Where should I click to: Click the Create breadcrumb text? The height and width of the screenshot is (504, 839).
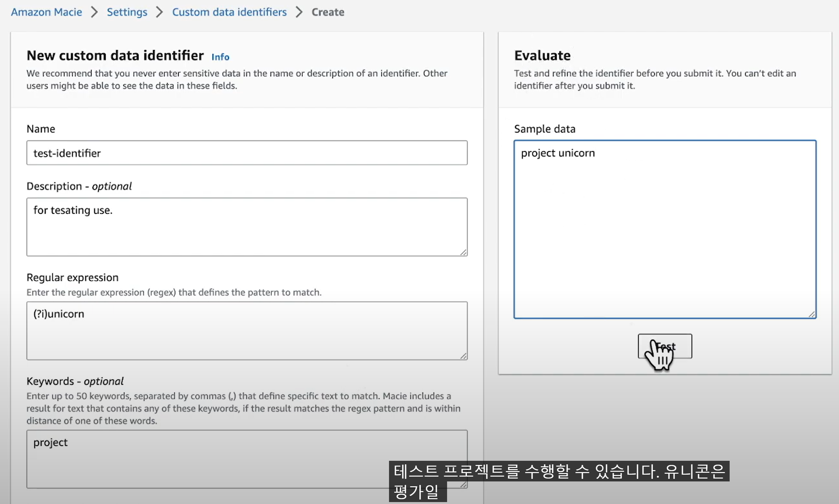point(328,12)
